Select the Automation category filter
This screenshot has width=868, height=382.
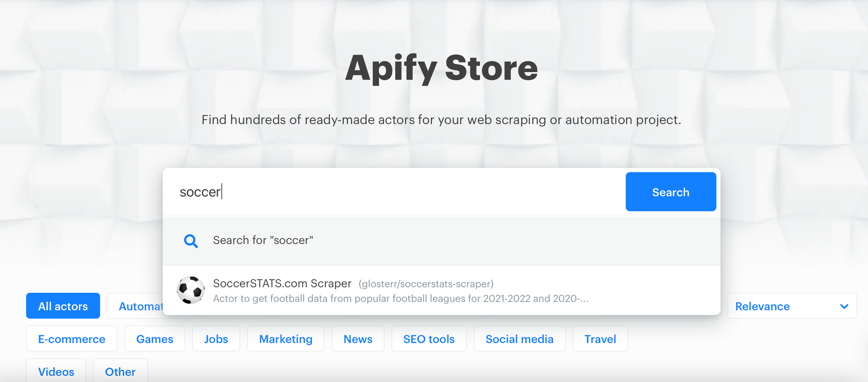tap(135, 306)
